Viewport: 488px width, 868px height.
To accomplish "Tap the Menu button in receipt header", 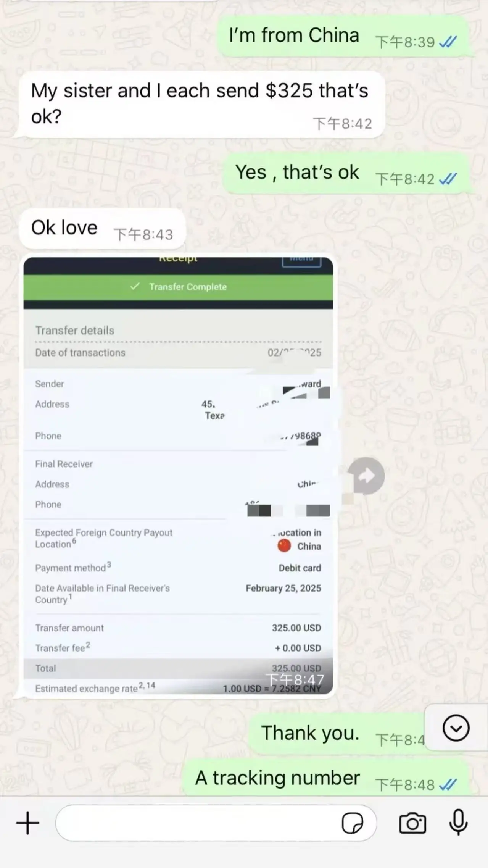I will (x=301, y=261).
